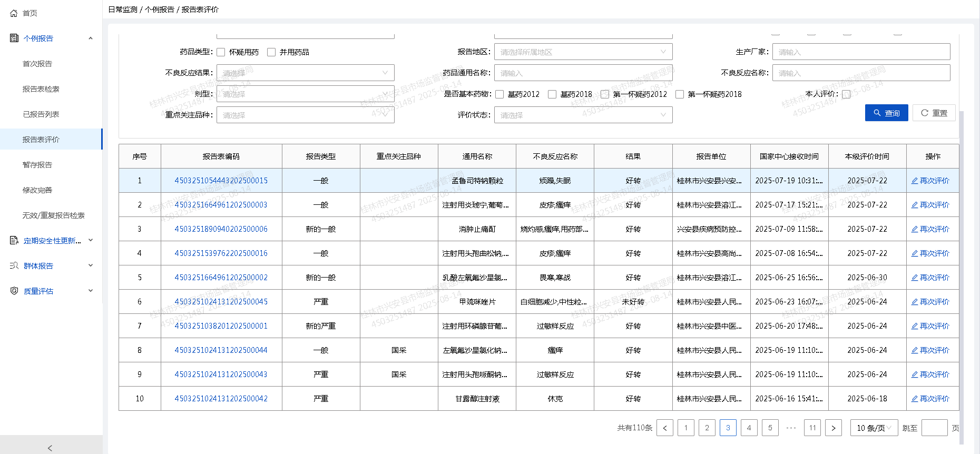The image size is (980, 454).
Task: Go to next page arrow
Action: [833, 428]
